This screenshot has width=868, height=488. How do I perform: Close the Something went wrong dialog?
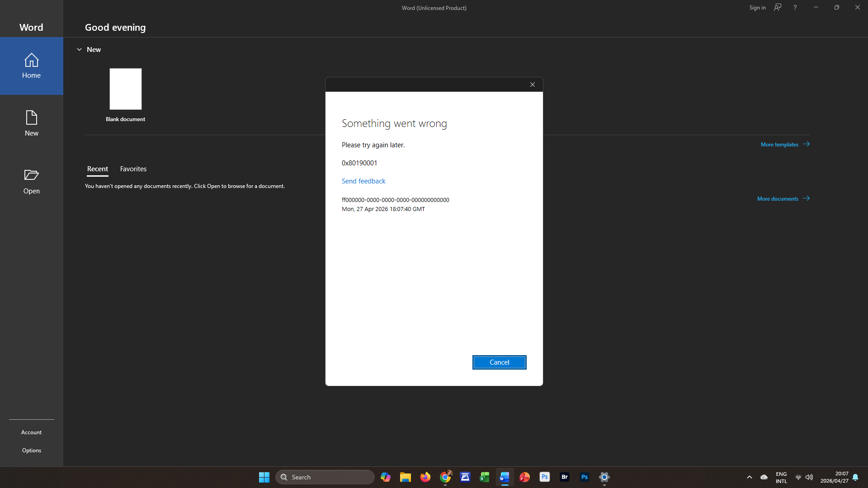[533, 84]
